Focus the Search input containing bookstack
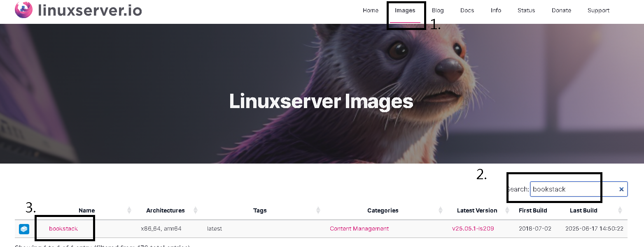Viewport: 644px width, 247px height. (x=579, y=189)
